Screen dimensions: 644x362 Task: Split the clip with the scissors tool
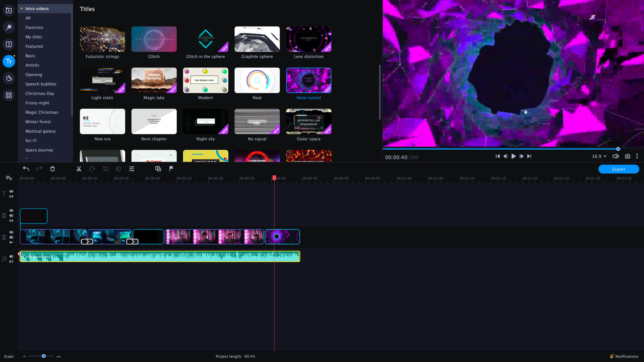[x=78, y=169]
